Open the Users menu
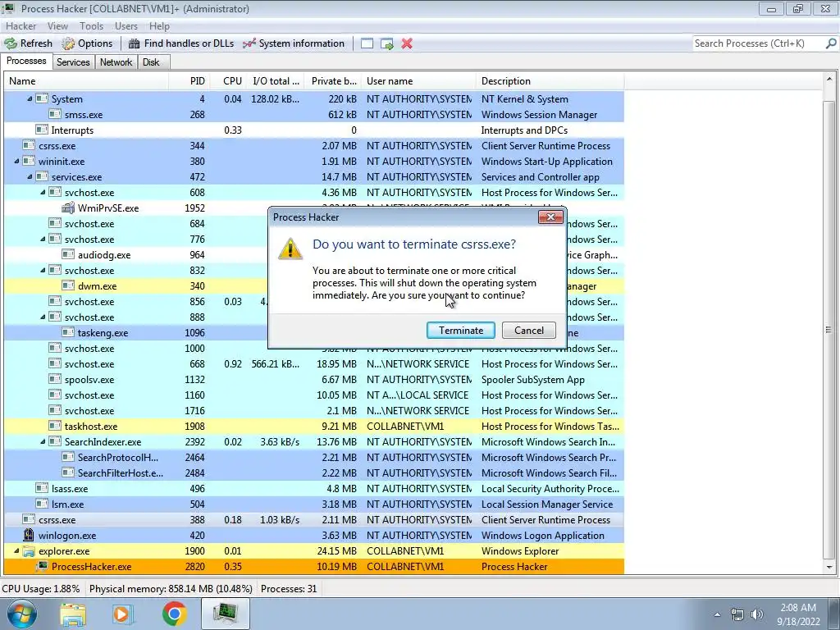The height and width of the screenshot is (630, 840). click(126, 25)
